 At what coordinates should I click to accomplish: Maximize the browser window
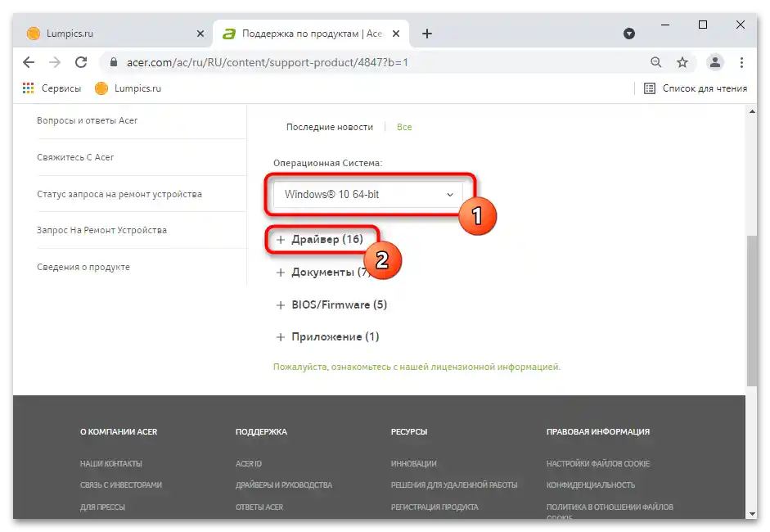point(703,25)
